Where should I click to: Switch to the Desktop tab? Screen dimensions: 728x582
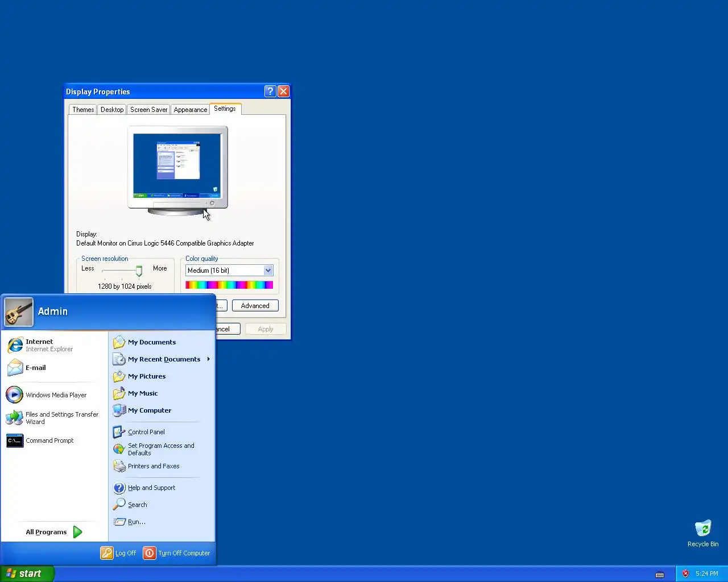click(112, 110)
